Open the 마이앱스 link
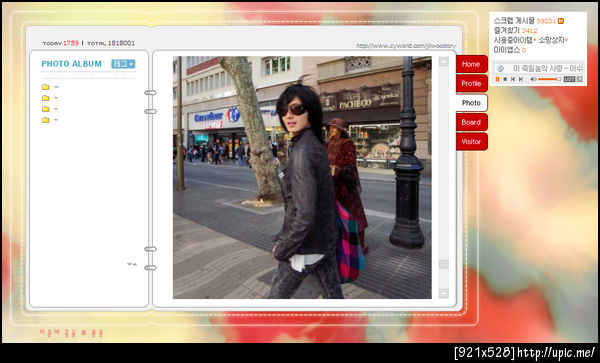Screen dimensions: 600x363 (507, 50)
